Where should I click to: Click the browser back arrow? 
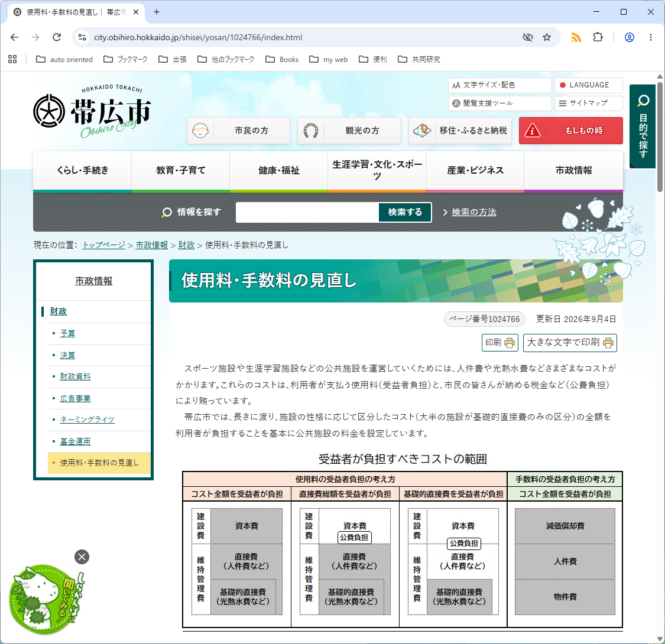tap(14, 37)
